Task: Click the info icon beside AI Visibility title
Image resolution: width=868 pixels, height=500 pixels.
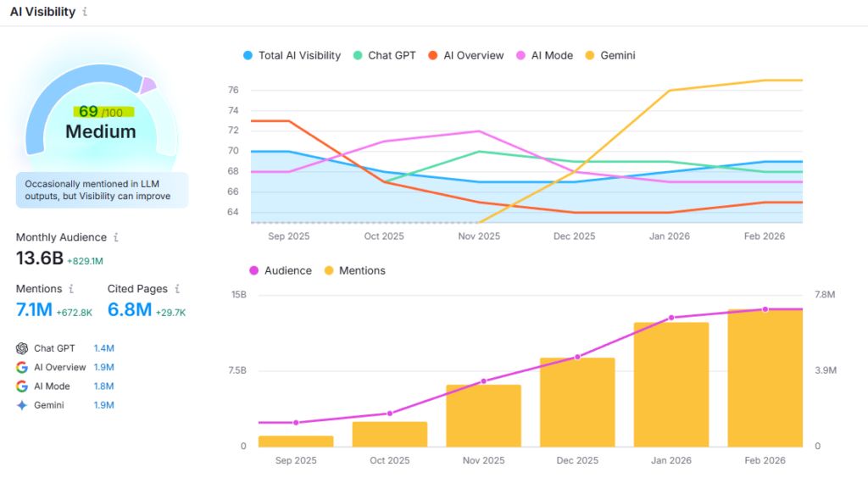Action: pyautogui.click(x=85, y=13)
